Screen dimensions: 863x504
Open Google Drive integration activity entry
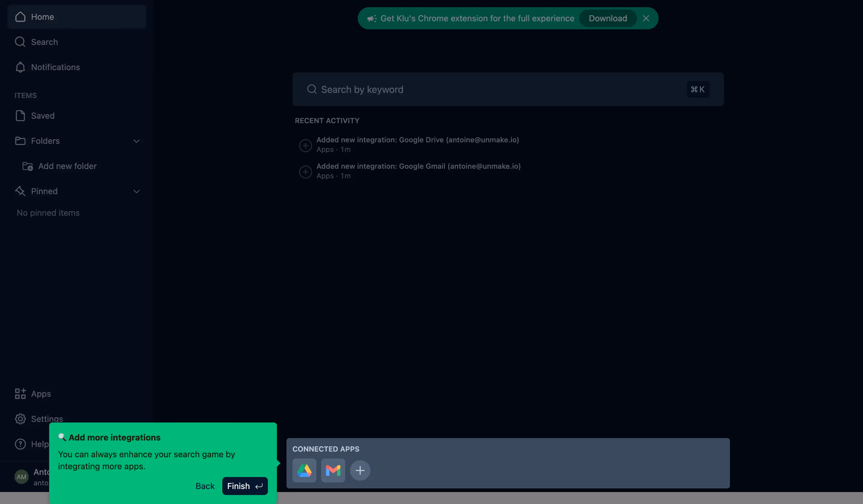[417, 140]
